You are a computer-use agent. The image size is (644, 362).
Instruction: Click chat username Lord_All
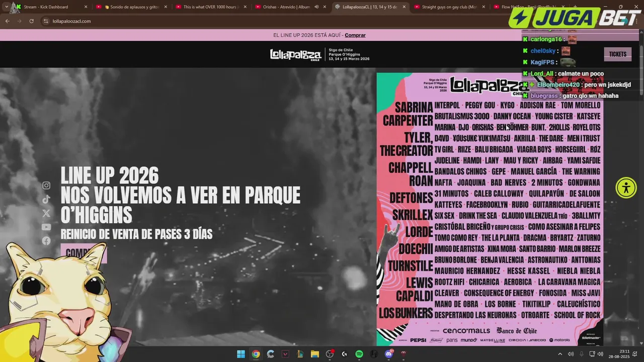[x=542, y=73]
